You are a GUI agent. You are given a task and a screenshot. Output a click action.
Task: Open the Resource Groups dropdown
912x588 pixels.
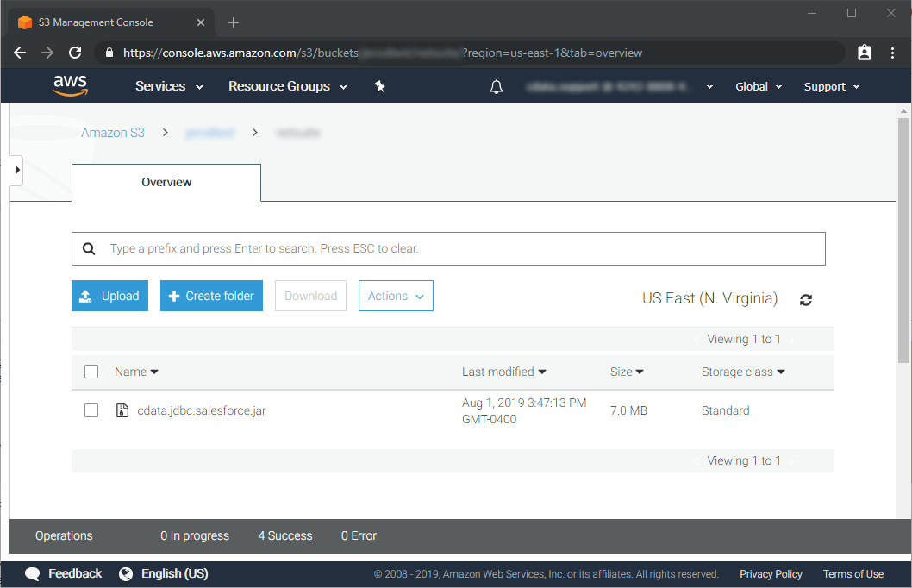point(288,86)
